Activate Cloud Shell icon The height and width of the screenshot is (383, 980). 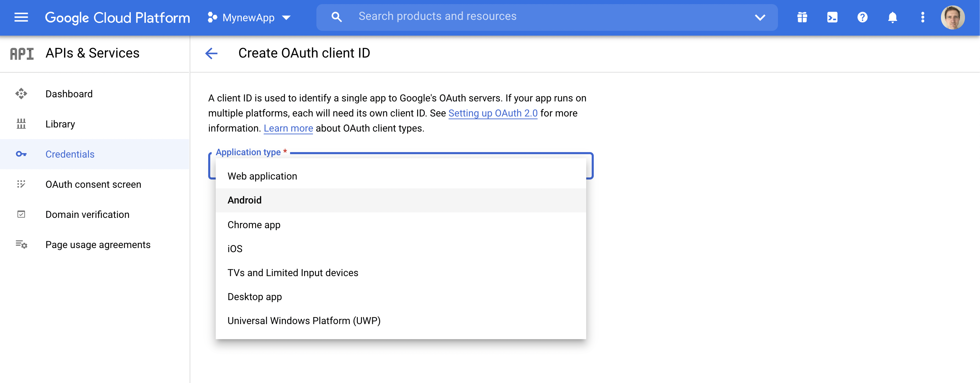(832, 17)
